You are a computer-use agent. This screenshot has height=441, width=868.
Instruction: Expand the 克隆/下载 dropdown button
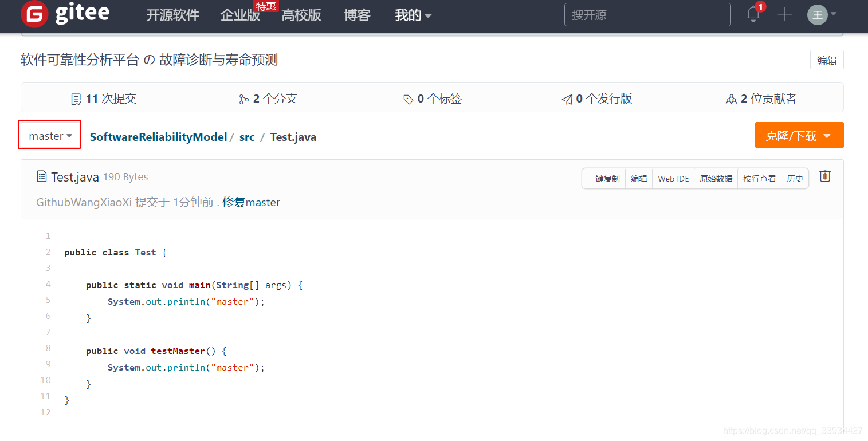[799, 135]
